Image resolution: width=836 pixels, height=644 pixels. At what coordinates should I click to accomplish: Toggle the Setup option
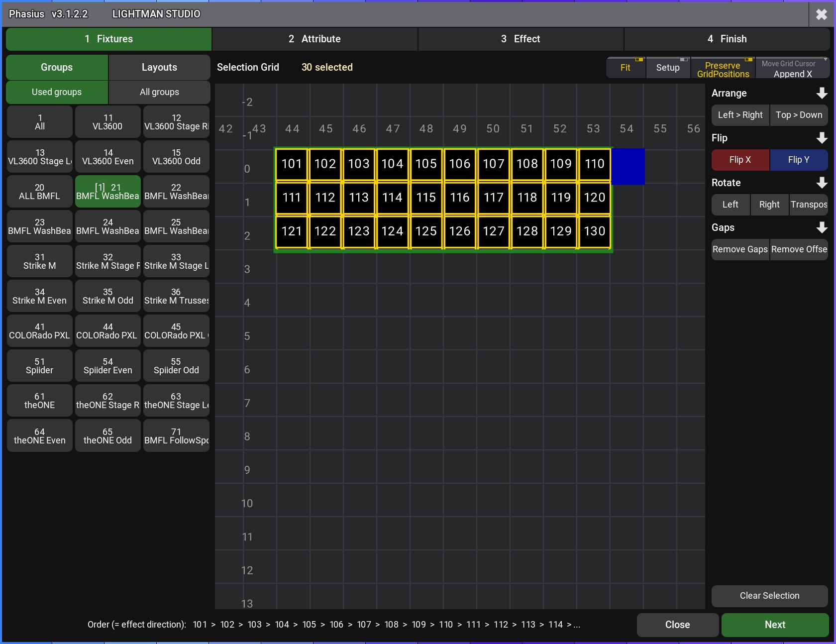668,68
